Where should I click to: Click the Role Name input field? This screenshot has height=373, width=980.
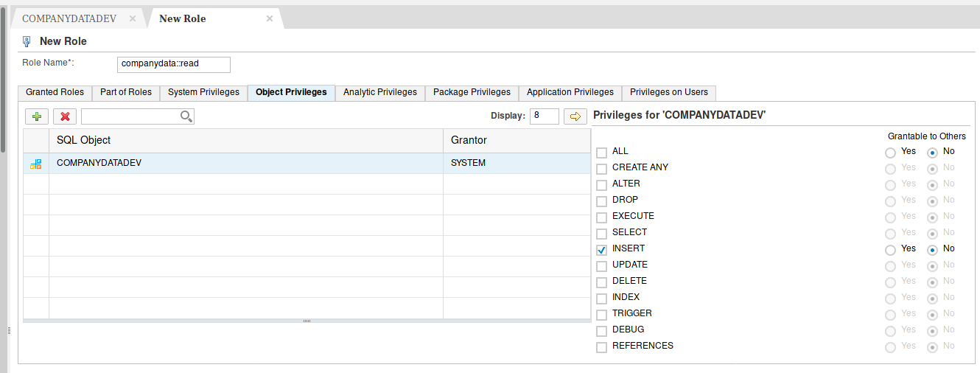pyautogui.click(x=173, y=64)
